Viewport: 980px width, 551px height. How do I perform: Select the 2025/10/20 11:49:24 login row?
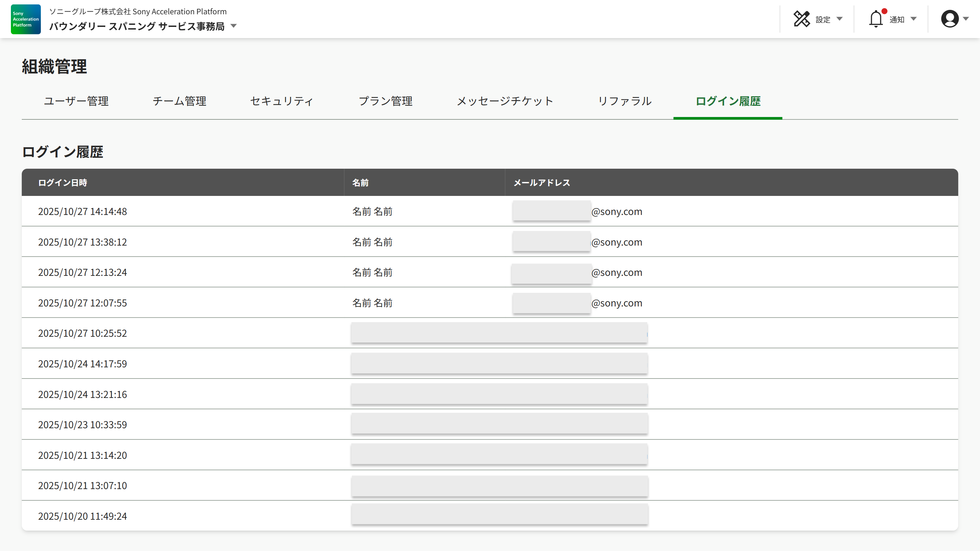tap(83, 516)
